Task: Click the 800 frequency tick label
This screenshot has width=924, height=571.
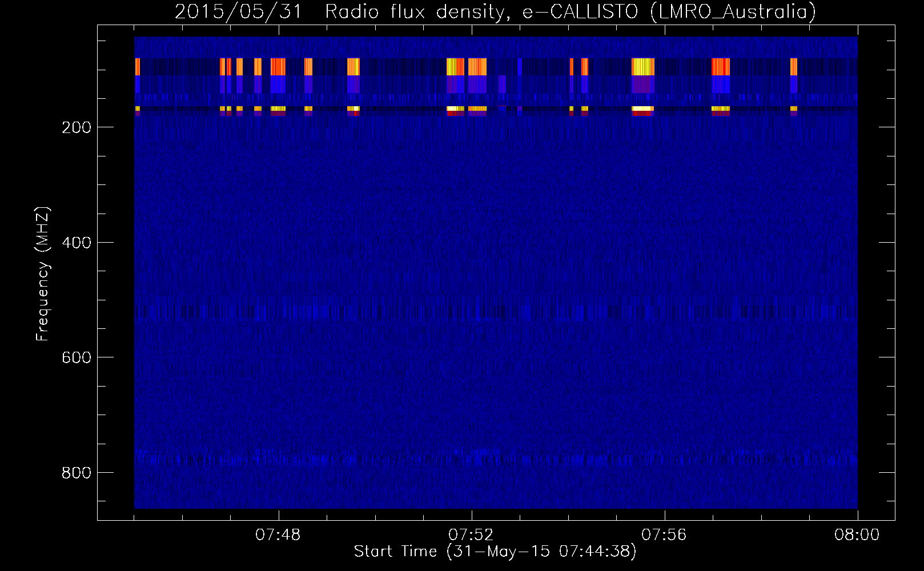Action: click(77, 473)
